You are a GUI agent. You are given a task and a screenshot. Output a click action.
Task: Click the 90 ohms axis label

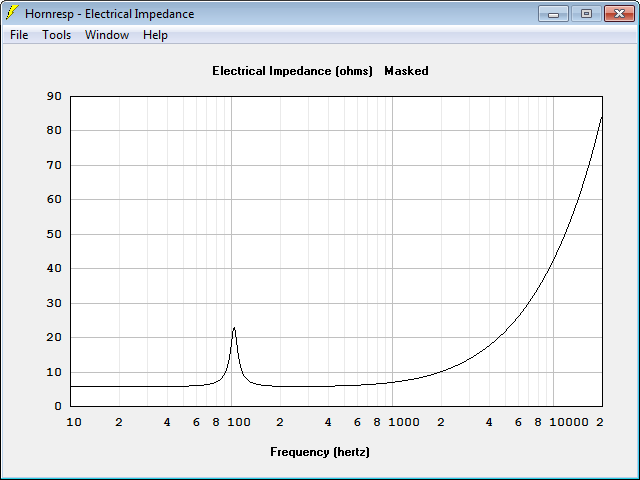click(x=54, y=96)
